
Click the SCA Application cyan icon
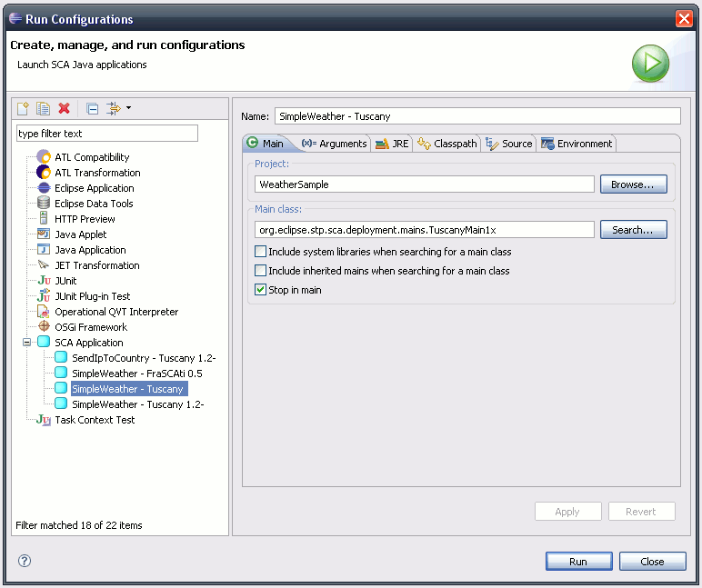44,343
